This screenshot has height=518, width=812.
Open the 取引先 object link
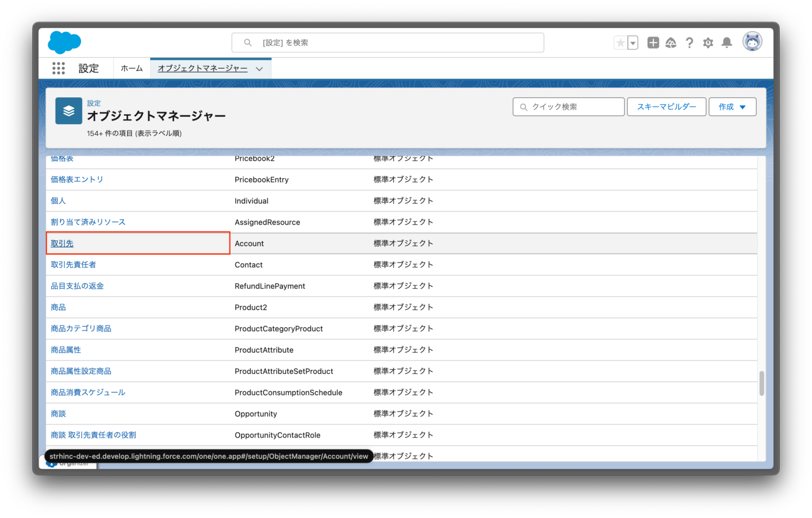62,244
